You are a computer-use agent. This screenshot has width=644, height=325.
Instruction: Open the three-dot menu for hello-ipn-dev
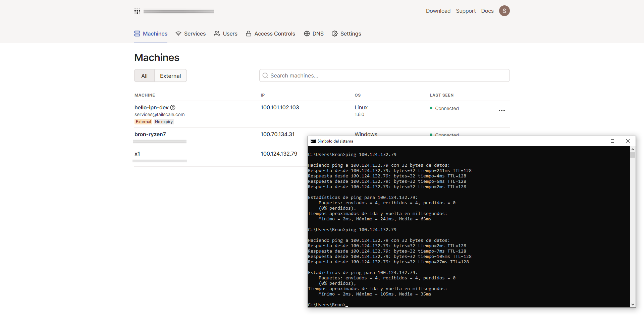tap(501, 110)
